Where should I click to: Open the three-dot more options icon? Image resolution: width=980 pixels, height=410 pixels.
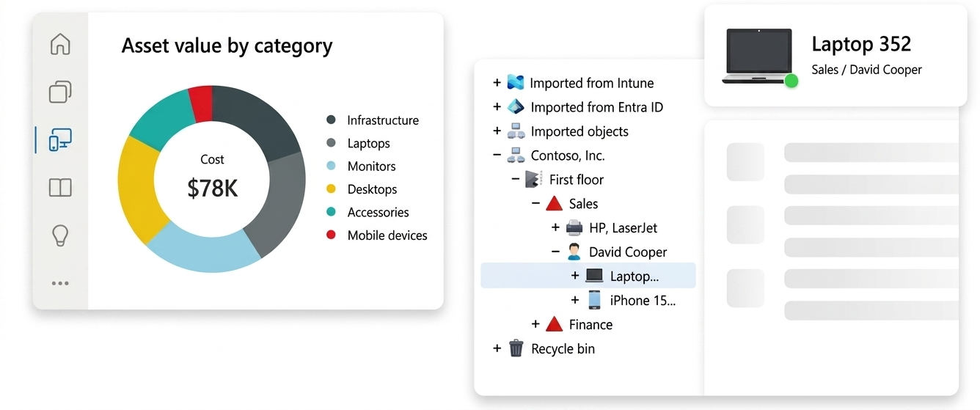pyautogui.click(x=60, y=283)
